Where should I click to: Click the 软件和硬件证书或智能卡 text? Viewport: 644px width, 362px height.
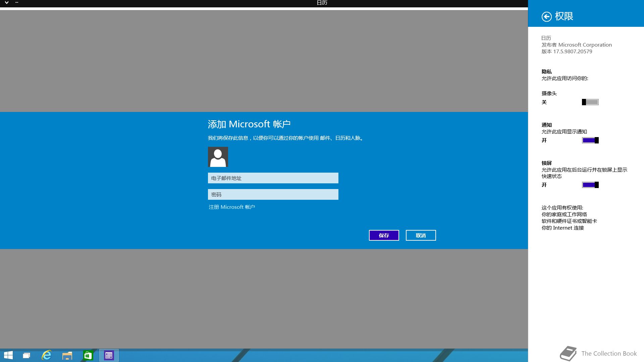tap(569, 221)
